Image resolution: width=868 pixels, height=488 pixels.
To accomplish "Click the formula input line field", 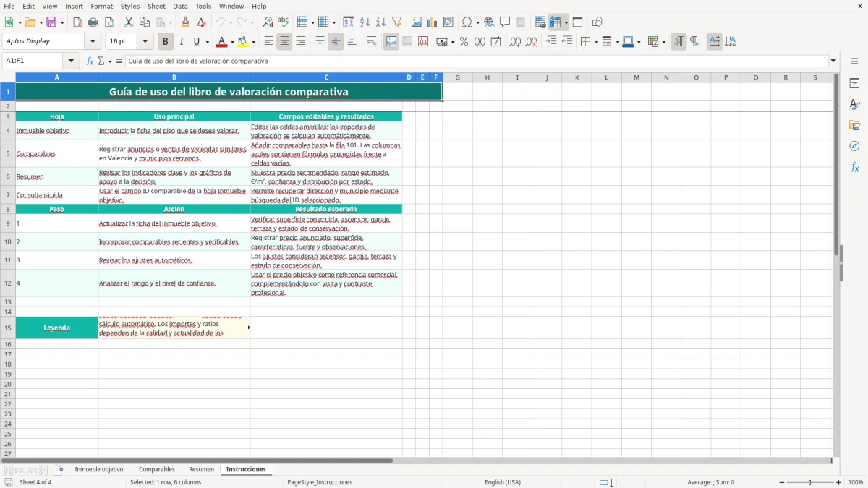I will [477, 61].
